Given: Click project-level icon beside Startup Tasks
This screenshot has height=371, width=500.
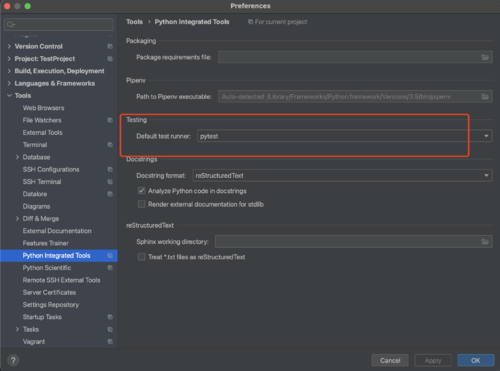Looking at the screenshot, I should pos(110,317).
